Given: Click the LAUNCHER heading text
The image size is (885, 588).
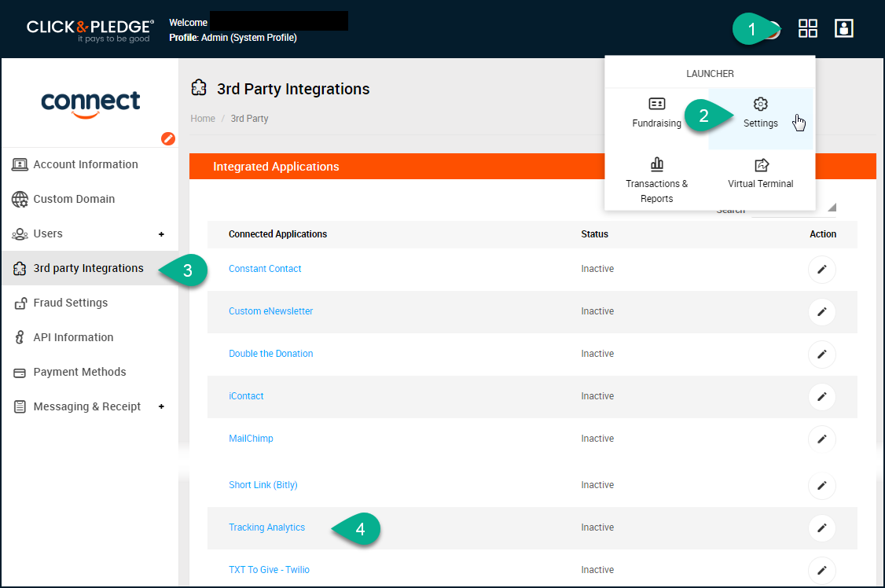Looking at the screenshot, I should pos(710,73).
